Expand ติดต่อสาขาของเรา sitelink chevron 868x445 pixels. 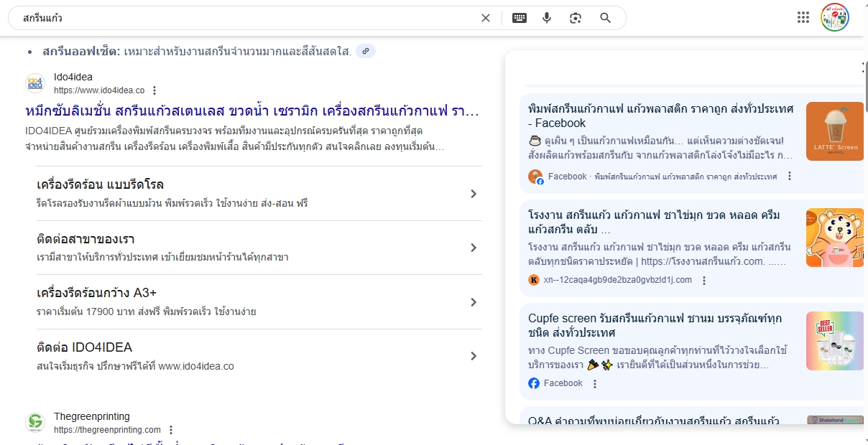pos(474,248)
